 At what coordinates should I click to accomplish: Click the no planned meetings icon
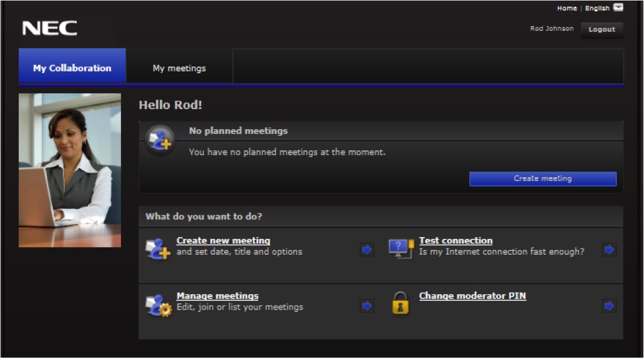pos(159,140)
